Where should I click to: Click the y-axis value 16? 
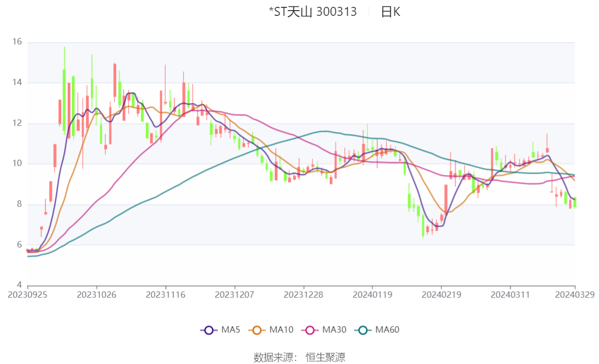(x=17, y=42)
